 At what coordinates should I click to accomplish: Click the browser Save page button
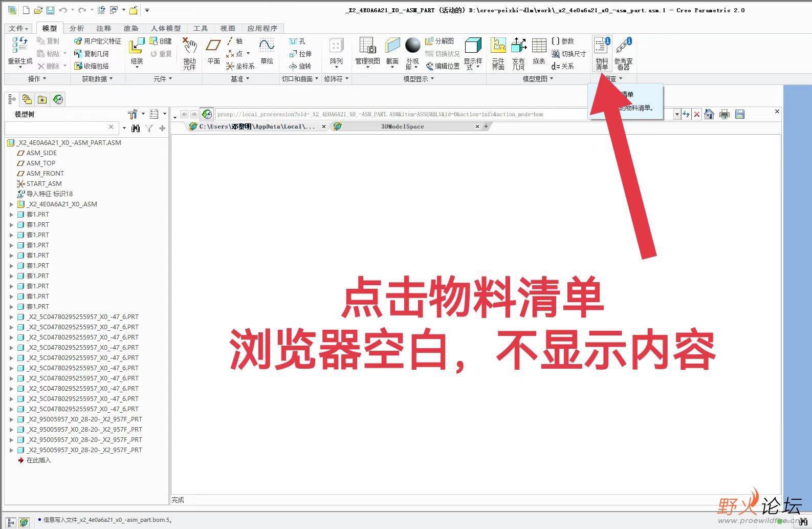[x=740, y=114]
